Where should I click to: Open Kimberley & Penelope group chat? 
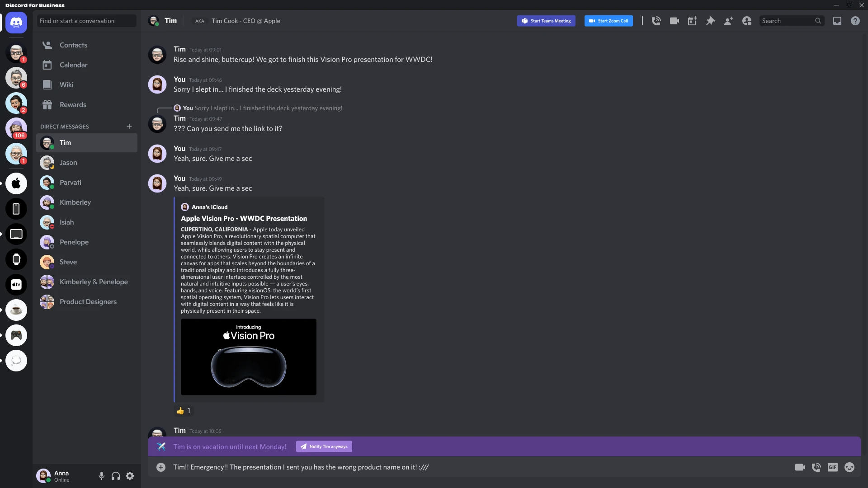[x=87, y=282]
